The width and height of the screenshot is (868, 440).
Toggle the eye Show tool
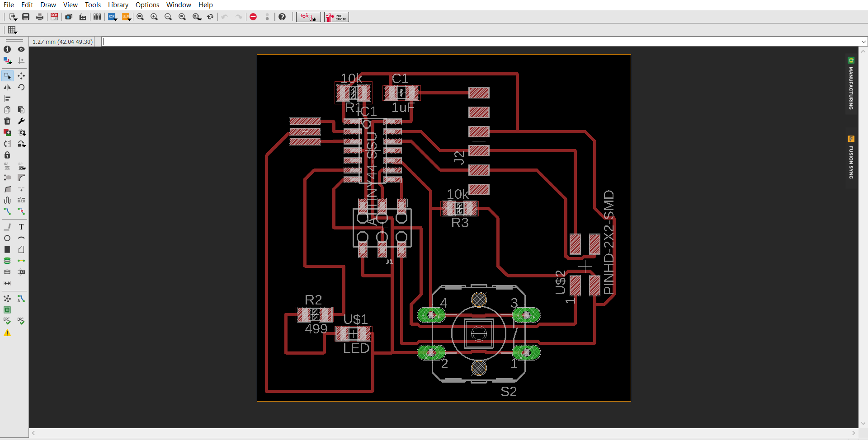[21, 49]
